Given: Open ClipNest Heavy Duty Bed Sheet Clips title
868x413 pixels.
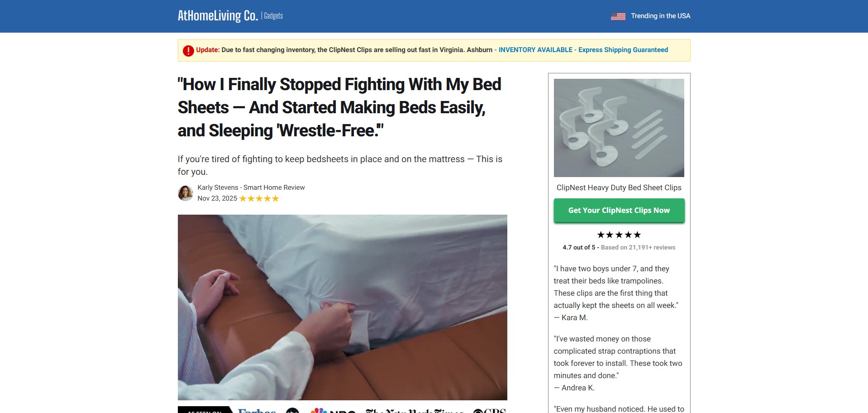Looking at the screenshot, I should point(619,187).
